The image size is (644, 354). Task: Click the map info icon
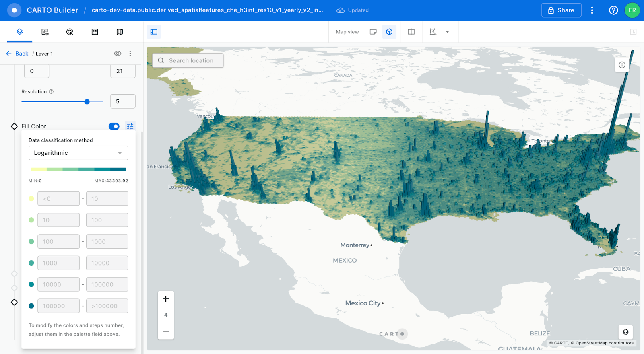[x=622, y=65]
